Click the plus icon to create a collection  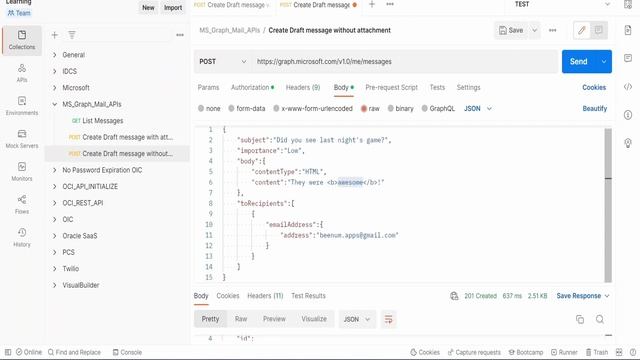click(x=54, y=35)
